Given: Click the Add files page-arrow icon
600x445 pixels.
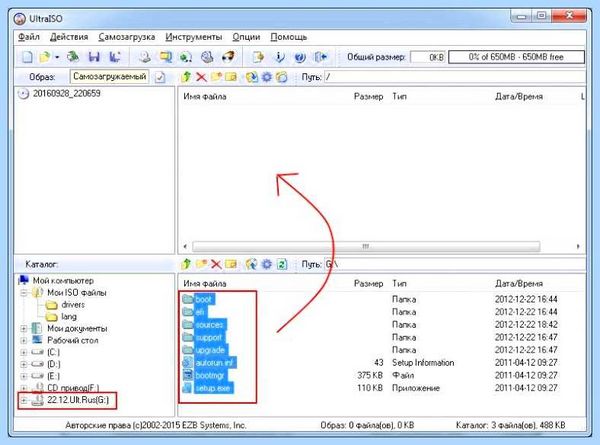Looking at the screenshot, I should [258, 57].
